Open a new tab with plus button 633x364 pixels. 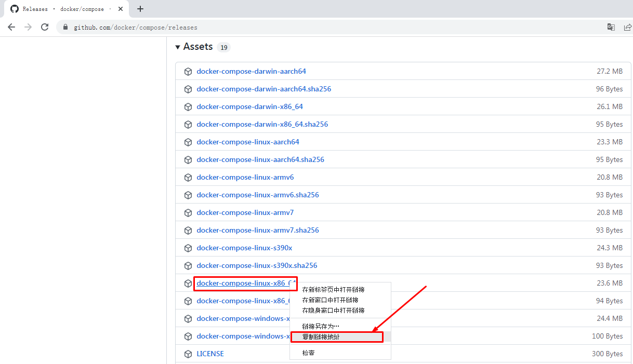(140, 9)
